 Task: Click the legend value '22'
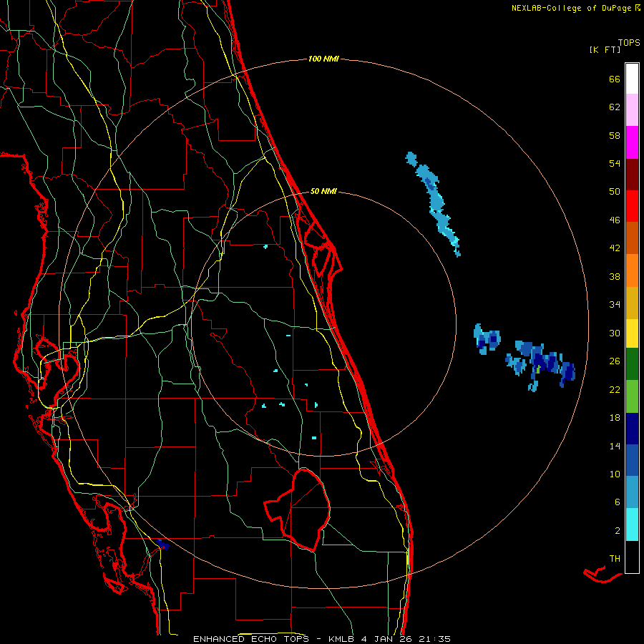click(x=615, y=389)
